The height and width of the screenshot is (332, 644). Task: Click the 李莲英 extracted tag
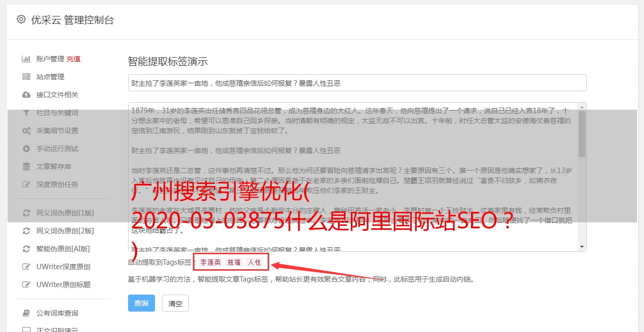210,262
